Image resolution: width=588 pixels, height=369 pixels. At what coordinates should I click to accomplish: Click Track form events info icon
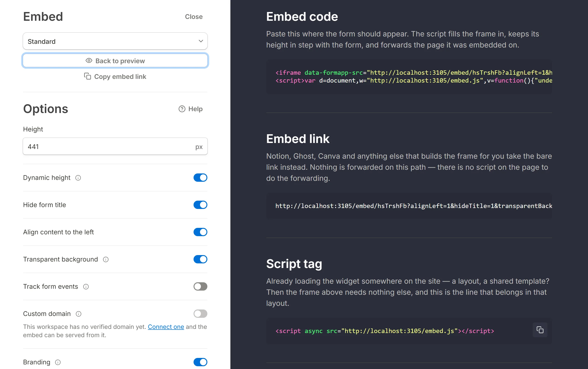click(86, 287)
